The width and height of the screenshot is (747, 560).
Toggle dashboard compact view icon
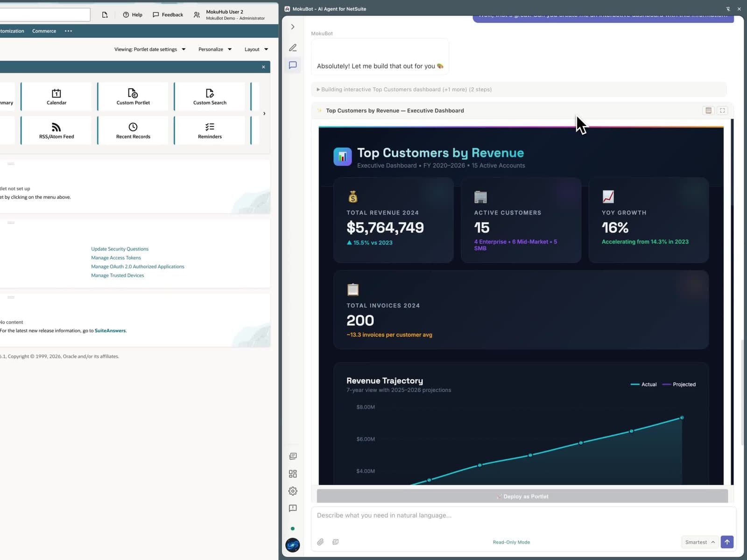pos(708,111)
